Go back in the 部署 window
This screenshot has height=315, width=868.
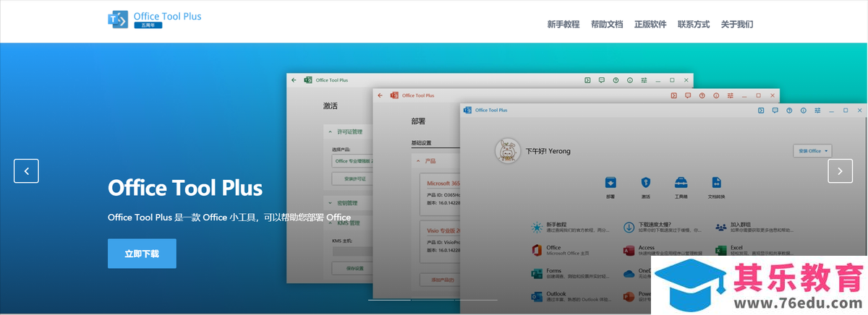point(380,95)
